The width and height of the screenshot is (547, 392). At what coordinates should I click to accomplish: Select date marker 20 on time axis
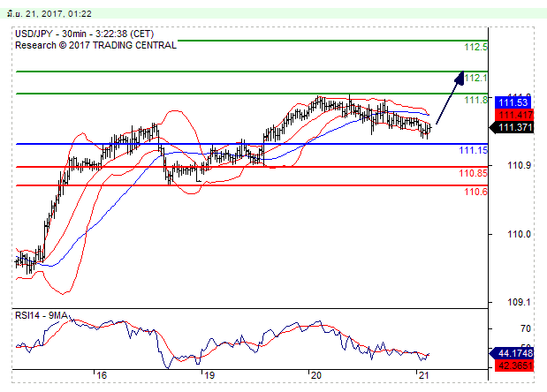point(314,376)
